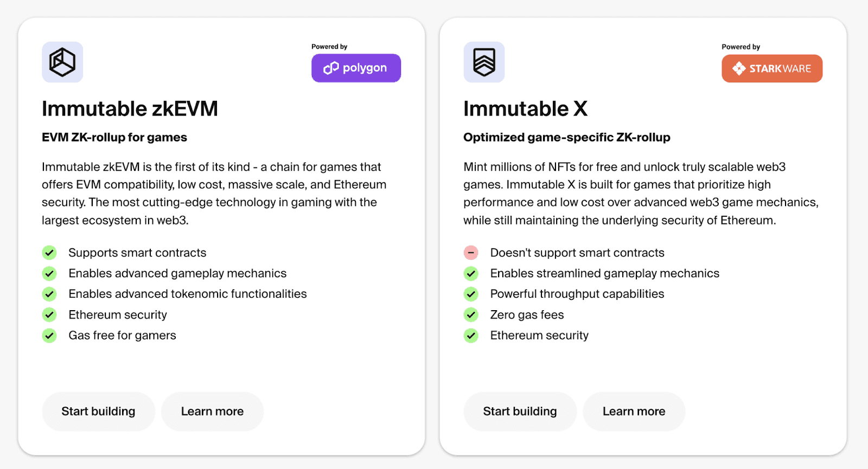Click the checkmark beside Supports smart contracts

[x=49, y=253]
